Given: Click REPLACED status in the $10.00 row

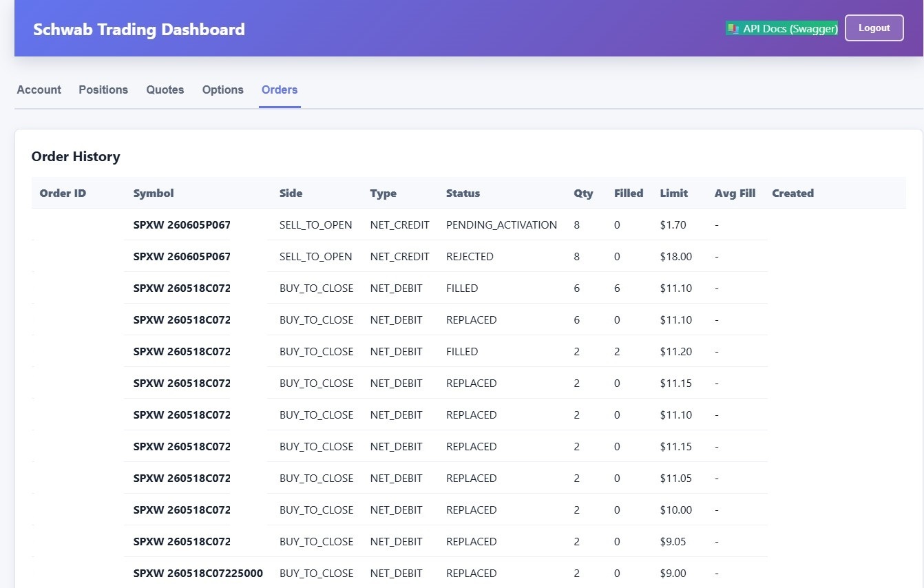Looking at the screenshot, I should pyautogui.click(x=471, y=510).
